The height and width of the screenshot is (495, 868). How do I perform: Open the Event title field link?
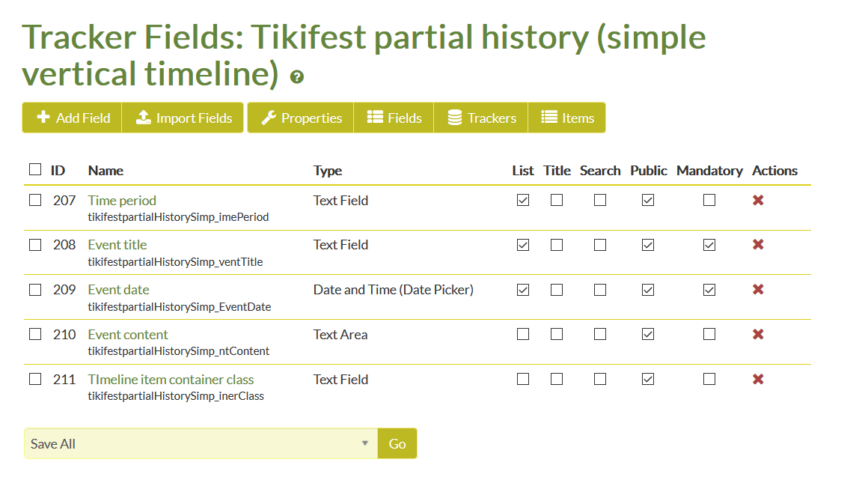(117, 244)
